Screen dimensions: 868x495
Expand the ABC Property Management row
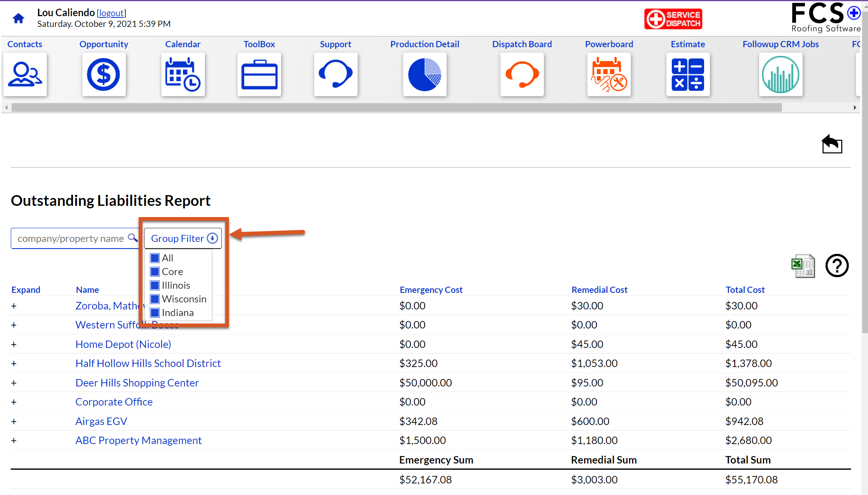[x=14, y=440]
